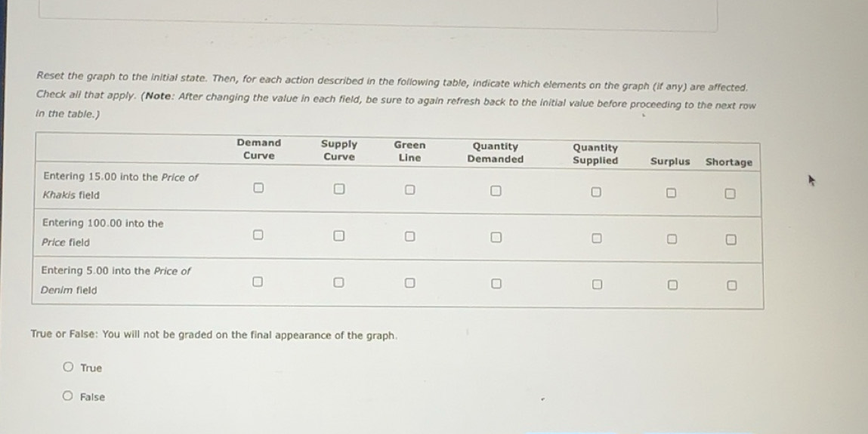The width and height of the screenshot is (868, 434).
Task: Check Green Line for 100.00 Price field row
Action: click(x=409, y=236)
